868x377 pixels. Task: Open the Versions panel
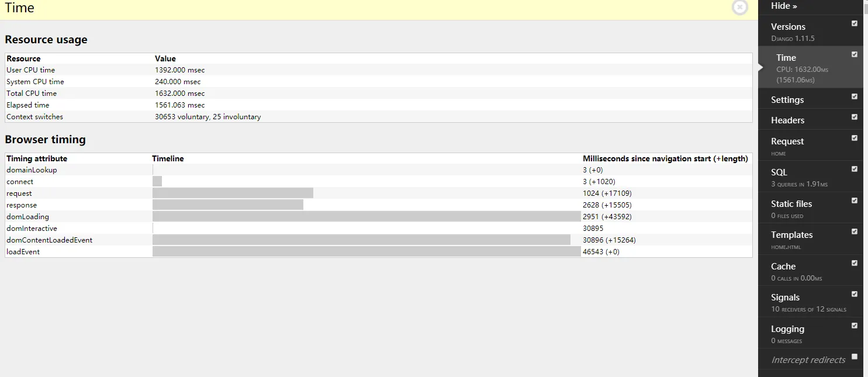click(788, 27)
